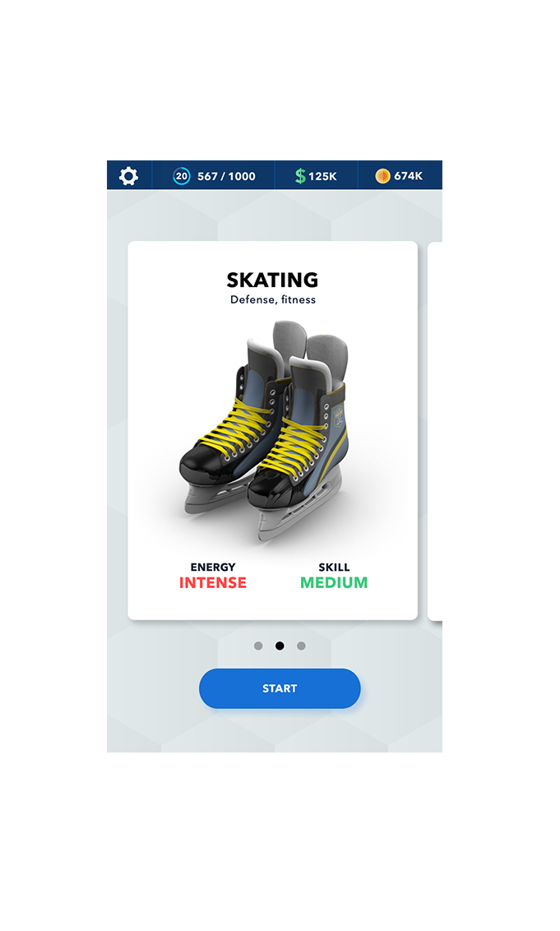Tap the 'Defense, fitness' subtitle
This screenshot has height=931, width=560.
pos(273,300)
